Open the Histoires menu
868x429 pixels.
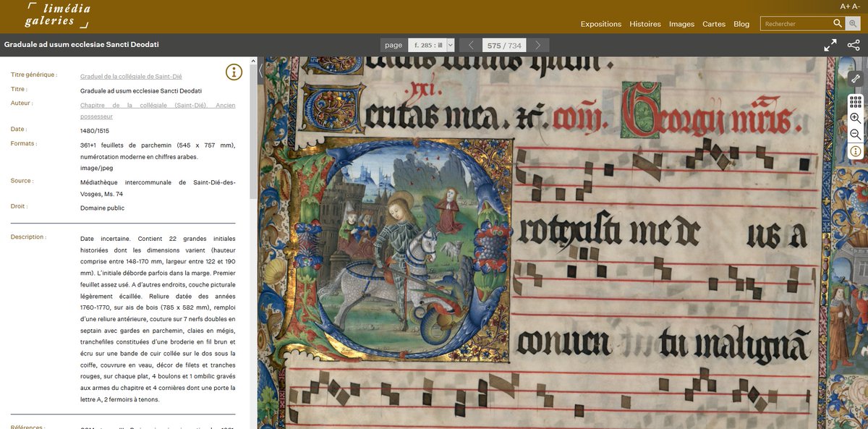645,24
